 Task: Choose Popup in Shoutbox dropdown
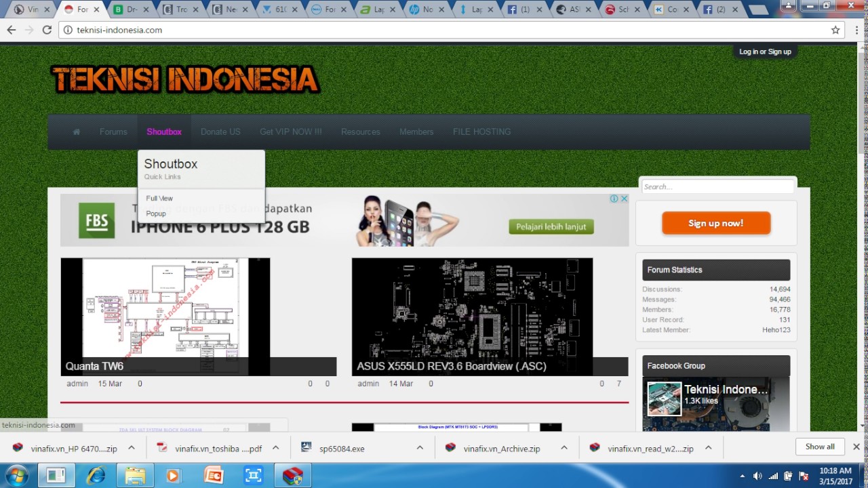click(x=156, y=213)
